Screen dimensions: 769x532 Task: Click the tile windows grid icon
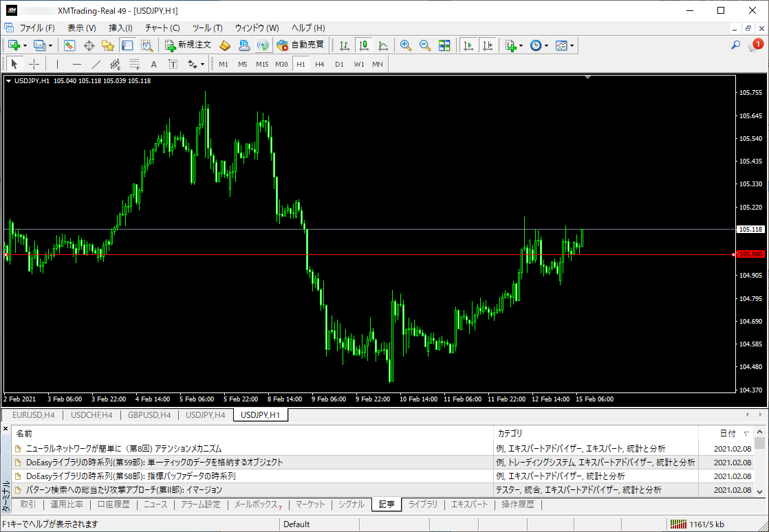click(x=444, y=45)
